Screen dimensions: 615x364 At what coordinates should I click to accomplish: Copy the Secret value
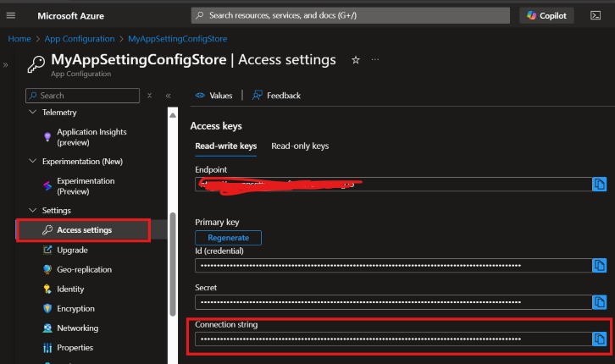[600, 301]
